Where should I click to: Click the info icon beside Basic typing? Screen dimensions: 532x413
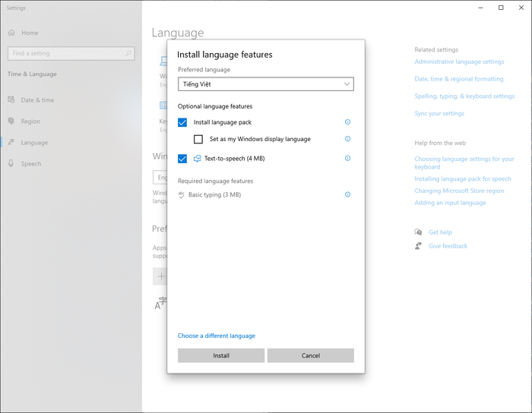(347, 194)
